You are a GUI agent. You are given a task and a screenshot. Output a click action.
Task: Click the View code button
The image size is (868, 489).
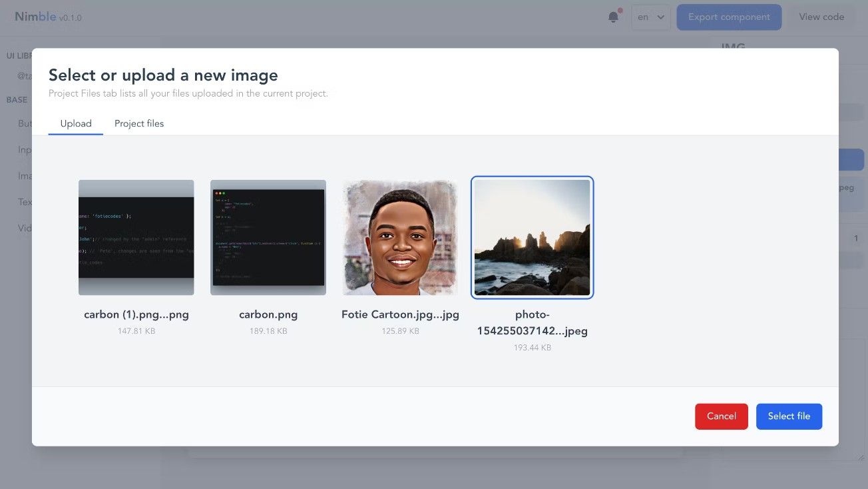[821, 17]
